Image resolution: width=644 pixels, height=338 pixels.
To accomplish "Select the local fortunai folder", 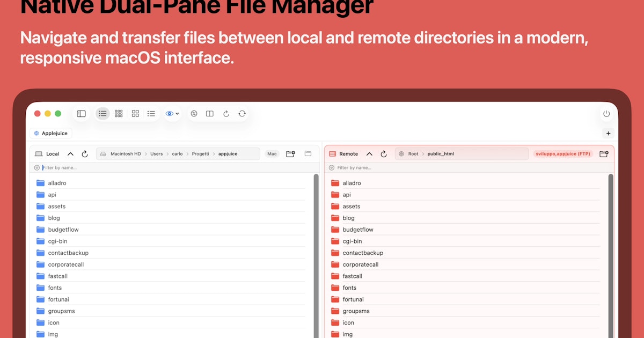I will coord(171,299).
